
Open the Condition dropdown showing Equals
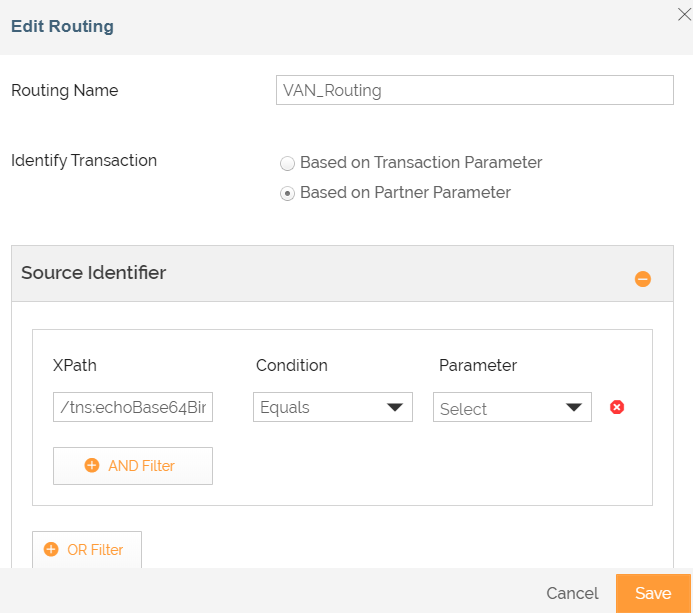pos(332,407)
